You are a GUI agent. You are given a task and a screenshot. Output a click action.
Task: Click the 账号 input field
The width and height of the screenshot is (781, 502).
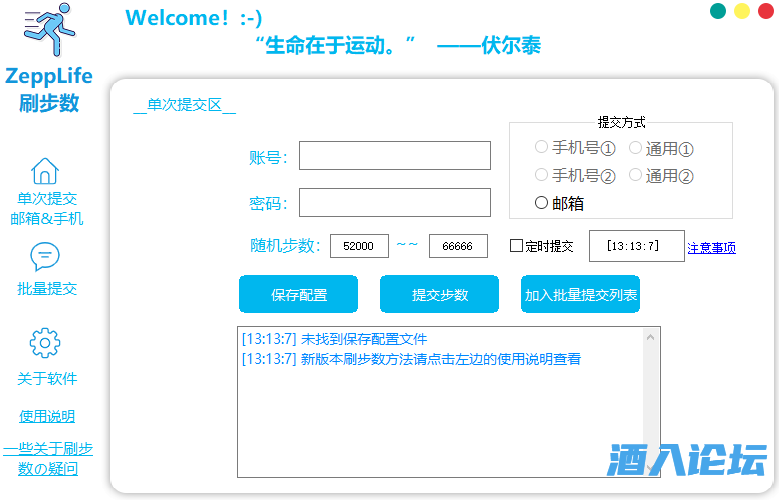394,156
